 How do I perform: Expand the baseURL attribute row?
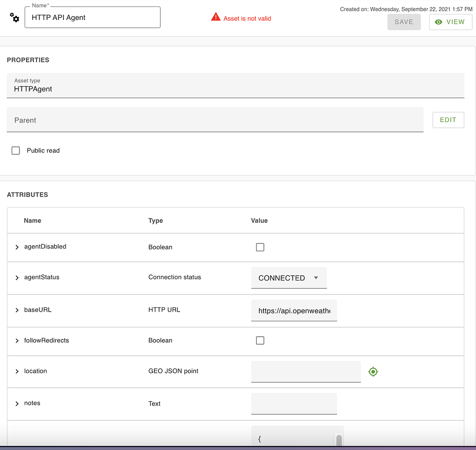tap(17, 310)
